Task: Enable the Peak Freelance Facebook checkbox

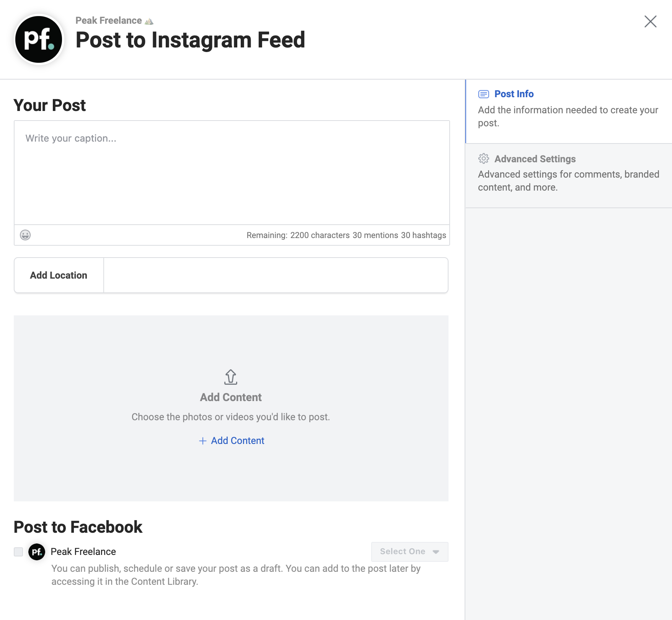Action: coord(18,552)
